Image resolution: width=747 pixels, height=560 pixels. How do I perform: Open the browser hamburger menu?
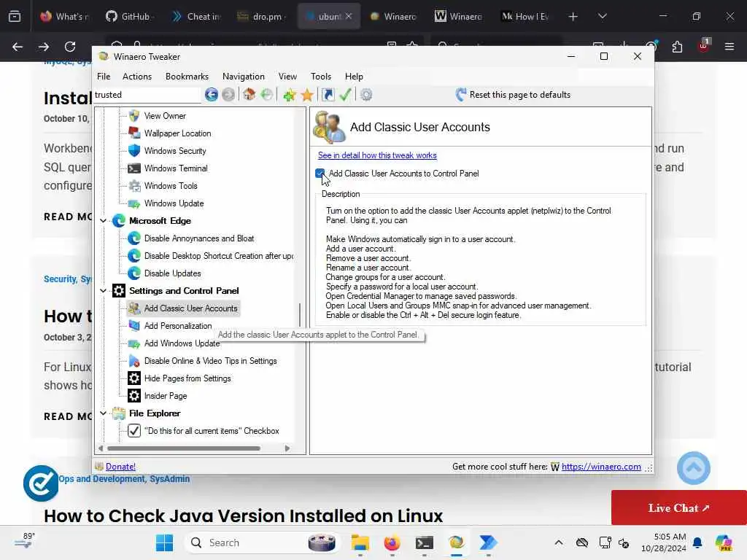729,47
